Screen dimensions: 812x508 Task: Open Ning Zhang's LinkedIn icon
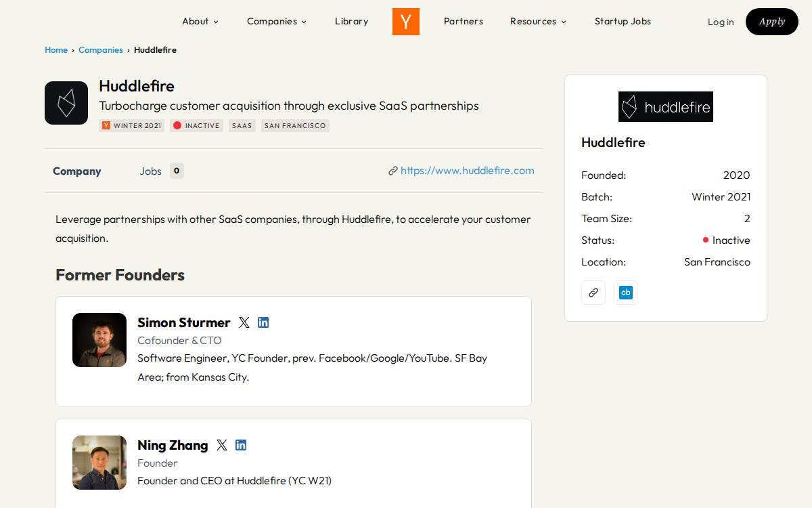(241, 445)
